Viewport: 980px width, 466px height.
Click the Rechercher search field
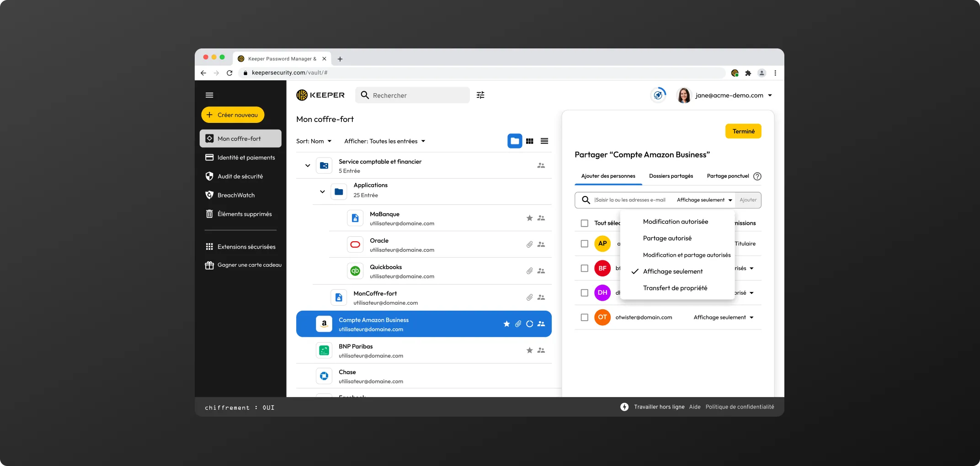413,95
